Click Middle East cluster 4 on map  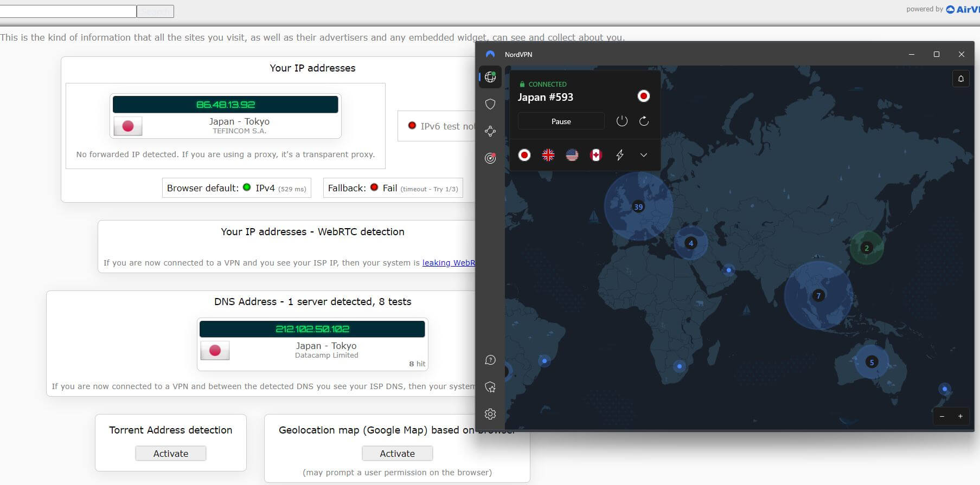pos(690,243)
